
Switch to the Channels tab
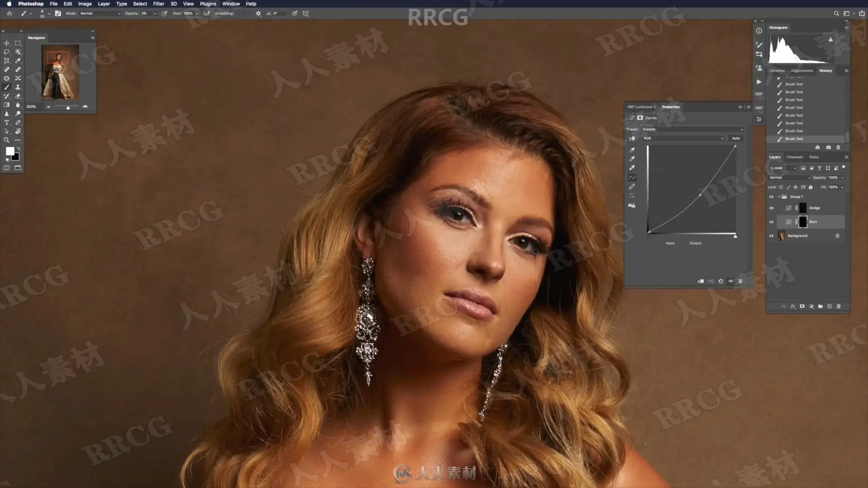click(795, 157)
